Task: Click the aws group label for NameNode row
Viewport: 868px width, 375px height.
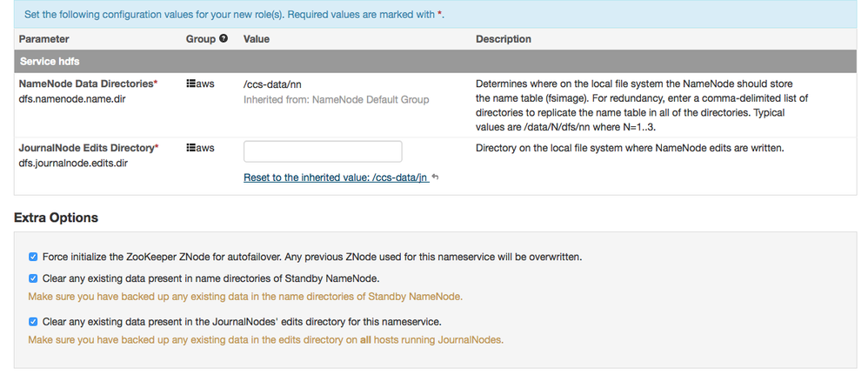Action: pos(204,84)
